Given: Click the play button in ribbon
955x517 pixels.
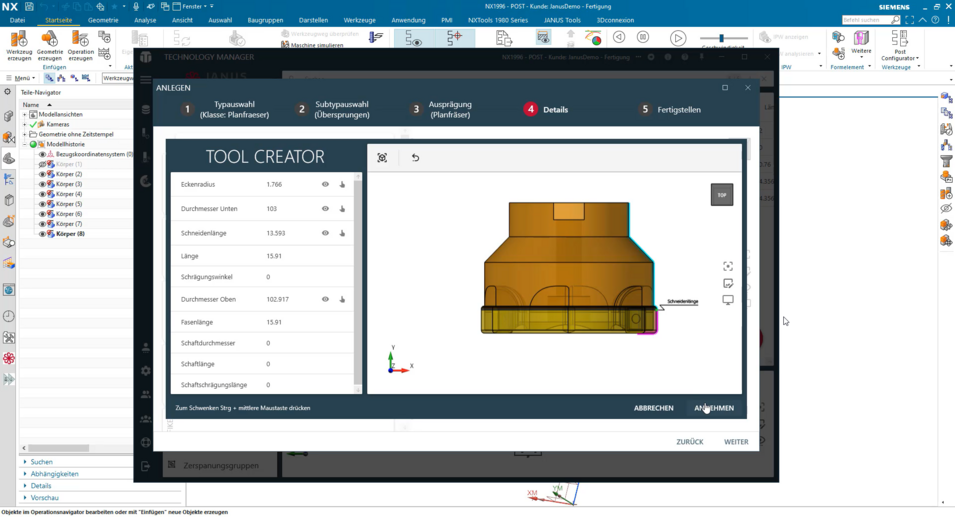Looking at the screenshot, I should coord(677,38).
